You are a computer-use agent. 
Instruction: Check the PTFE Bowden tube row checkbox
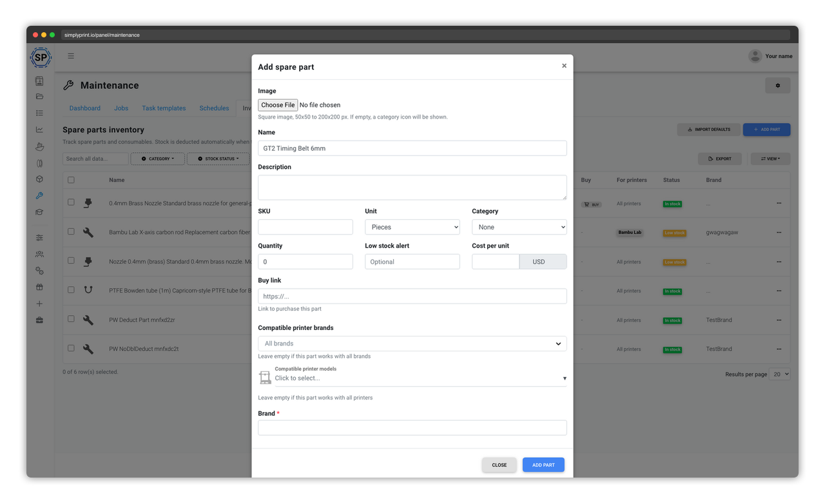point(71,289)
